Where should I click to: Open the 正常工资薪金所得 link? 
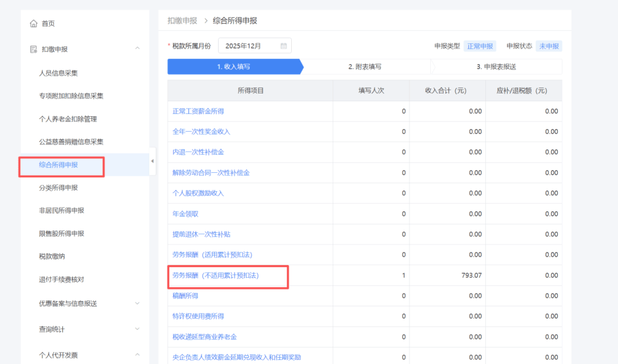point(198,111)
